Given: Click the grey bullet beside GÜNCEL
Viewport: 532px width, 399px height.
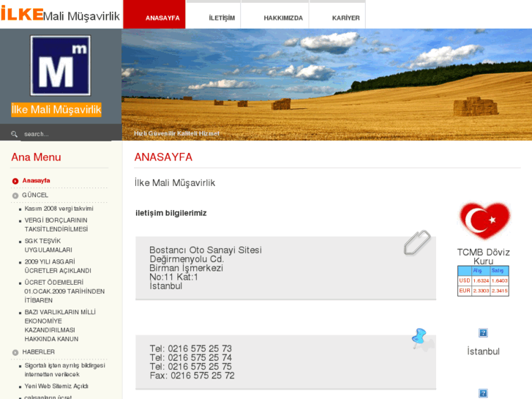Looking at the screenshot, I should click(x=15, y=195).
